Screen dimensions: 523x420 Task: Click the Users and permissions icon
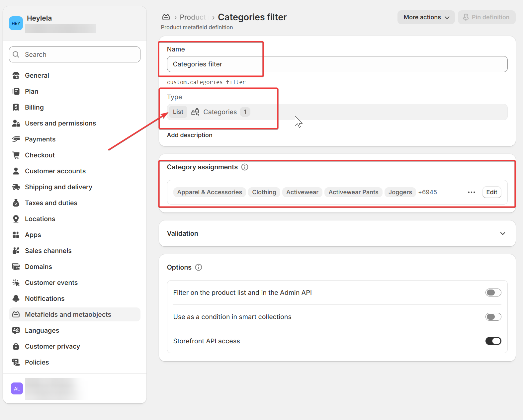coord(16,123)
